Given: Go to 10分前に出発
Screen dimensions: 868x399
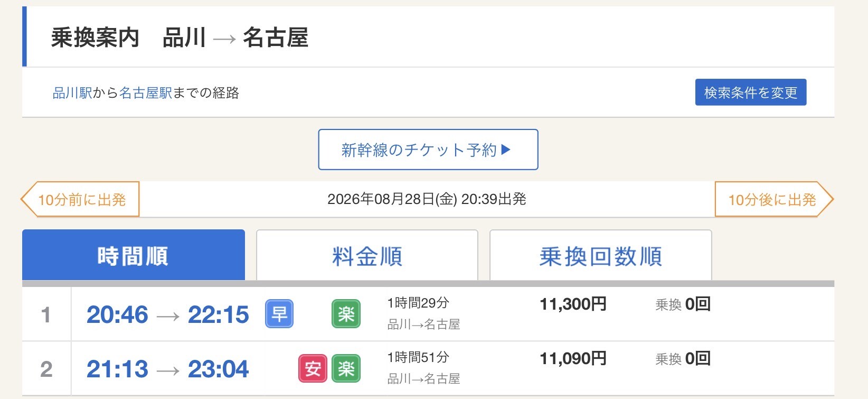Looking at the screenshot, I should 80,199.
